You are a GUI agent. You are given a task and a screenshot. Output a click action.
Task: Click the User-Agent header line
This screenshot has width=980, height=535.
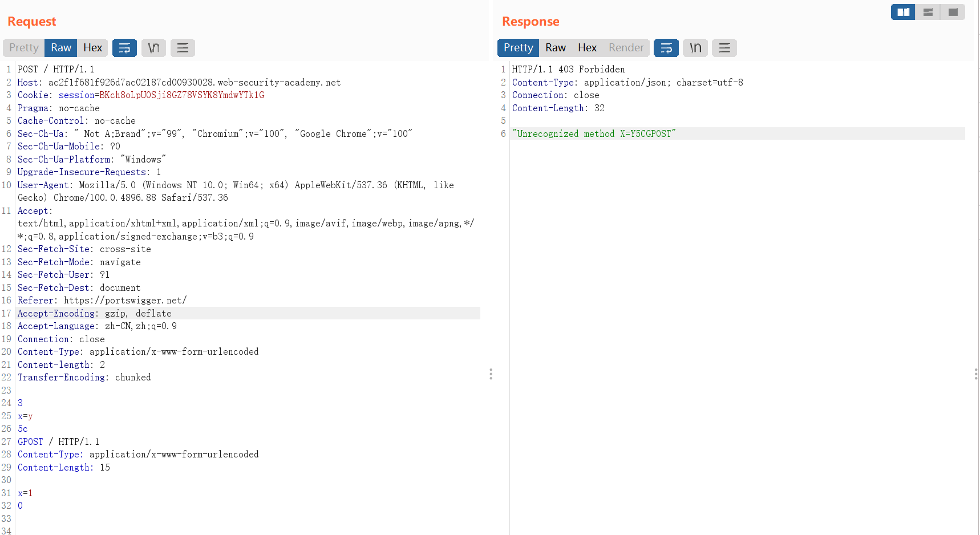tap(236, 192)
